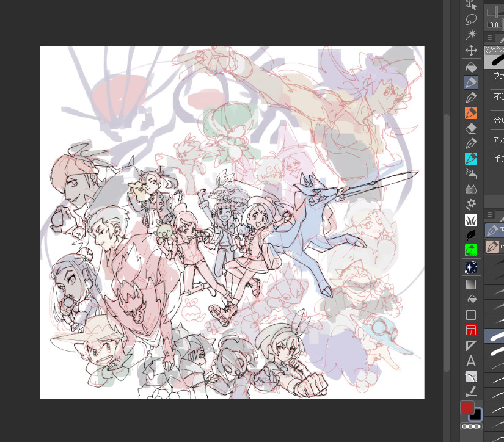Select the black leaf brush tool
The height and width of the screenshot is (442, 504).
[471, 235]
